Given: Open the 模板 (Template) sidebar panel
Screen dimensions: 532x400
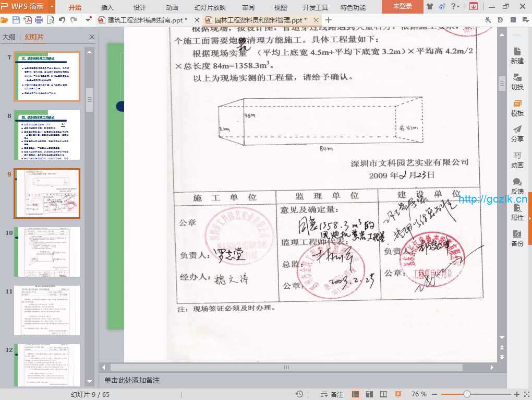Looking at the screenshot, I should click(x=517, y=108).
